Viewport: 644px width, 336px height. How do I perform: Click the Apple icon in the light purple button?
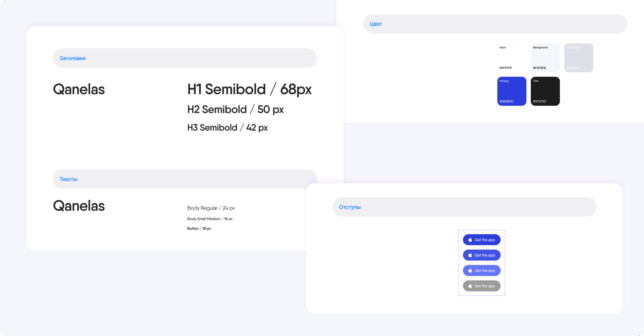click(470, 270)
